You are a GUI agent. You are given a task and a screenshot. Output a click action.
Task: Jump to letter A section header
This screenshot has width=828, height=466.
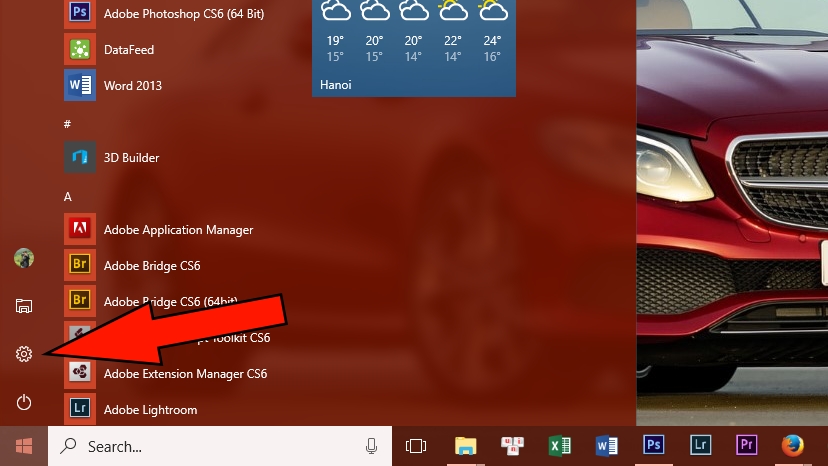(68, 197)
